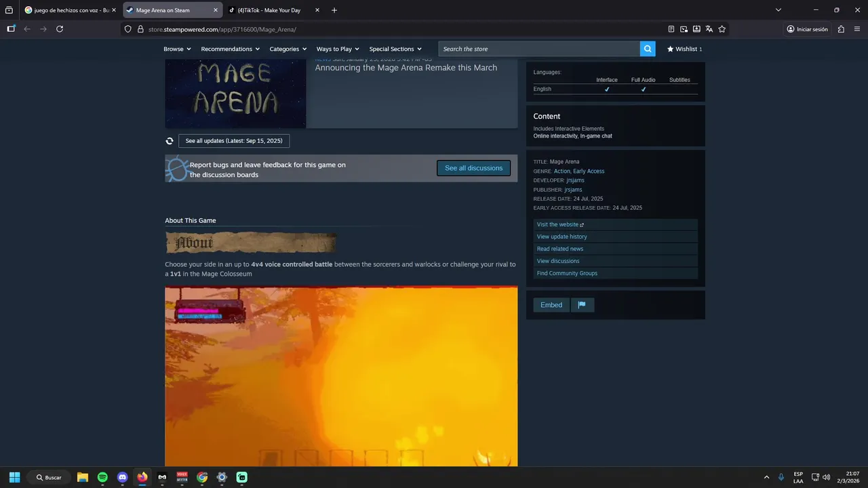Image resolution: width=868 pixels, height=488 pixels.
Task: Click the flag report icon beside Embed
Action: [x=582, y=305]
